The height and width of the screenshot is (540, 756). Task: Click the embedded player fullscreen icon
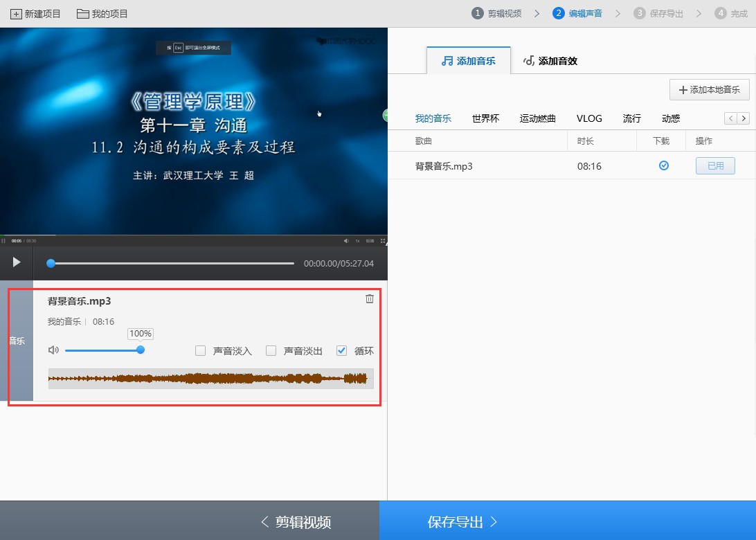tap(383, 241)
